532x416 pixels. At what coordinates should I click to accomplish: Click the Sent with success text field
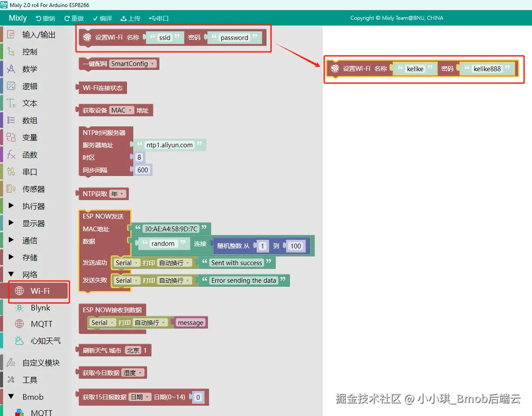click(236, 263)
